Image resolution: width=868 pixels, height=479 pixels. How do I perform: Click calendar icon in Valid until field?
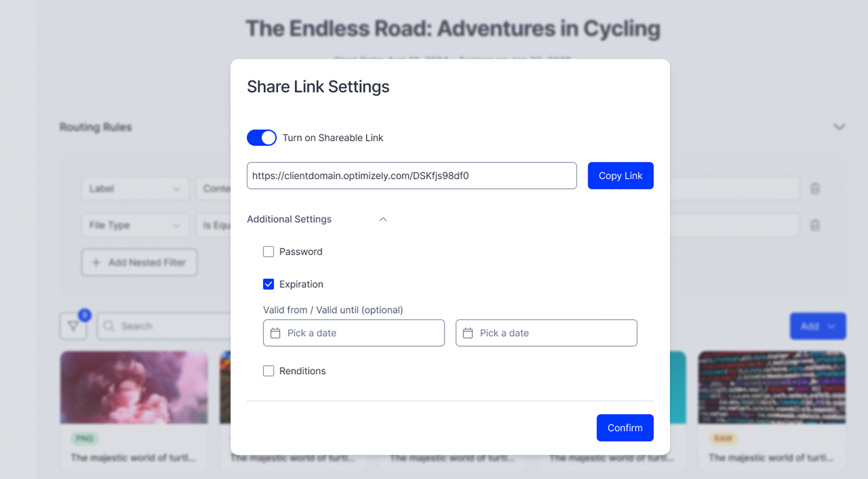click(x=467, y=333)
